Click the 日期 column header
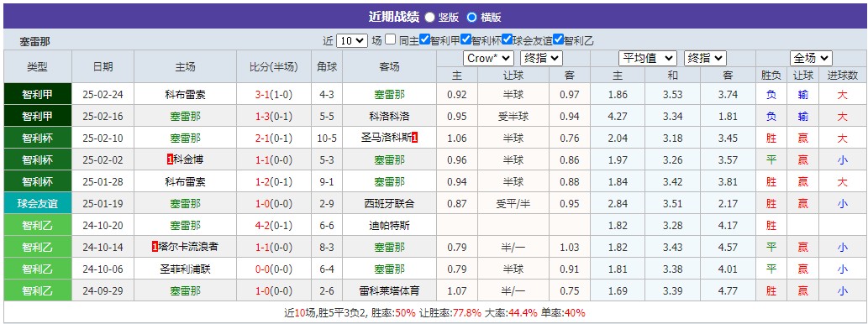The image size is (868, 324). point(103,67)
